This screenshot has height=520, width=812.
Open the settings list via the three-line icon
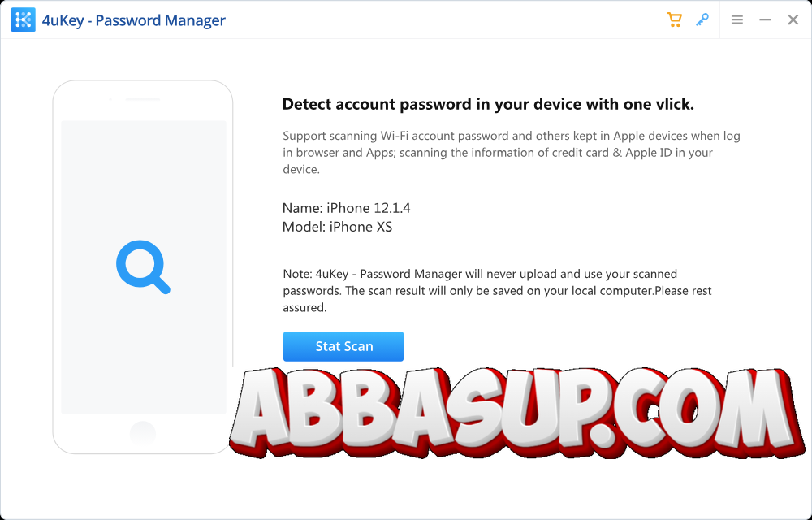(736, 19)
